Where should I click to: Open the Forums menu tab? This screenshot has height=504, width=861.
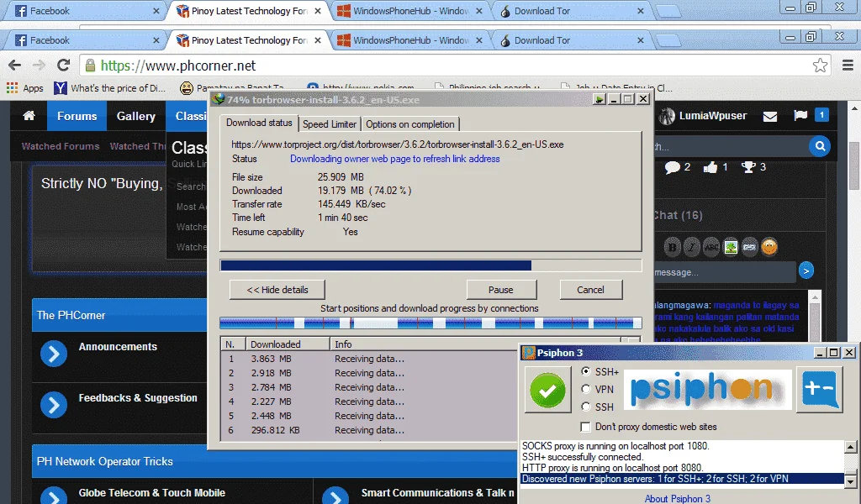click(x=77, y=116)
